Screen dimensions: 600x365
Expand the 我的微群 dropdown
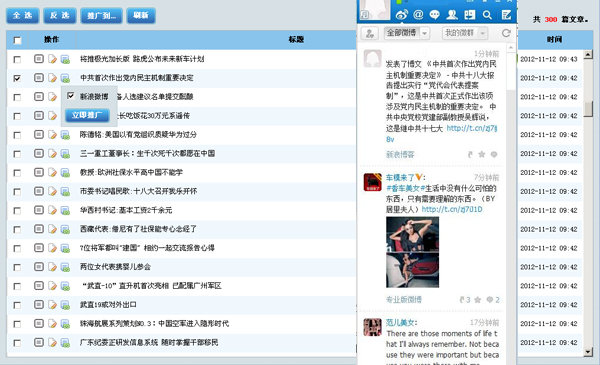[x=483, y=33]
